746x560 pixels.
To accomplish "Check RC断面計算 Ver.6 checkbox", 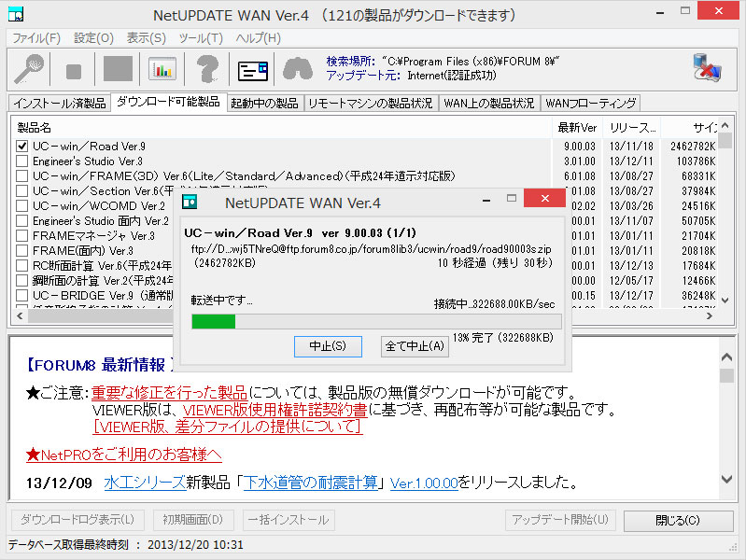I will coord(21,265).
